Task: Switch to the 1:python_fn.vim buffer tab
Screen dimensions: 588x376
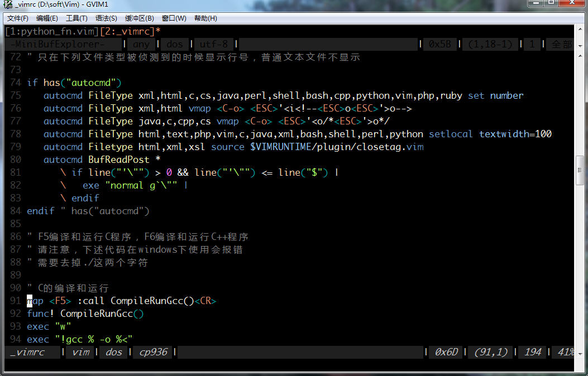Action: click(52, 31)
